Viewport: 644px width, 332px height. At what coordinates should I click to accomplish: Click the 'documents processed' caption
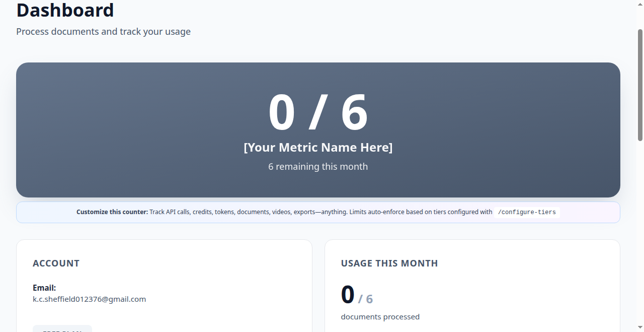click(380, 317)
